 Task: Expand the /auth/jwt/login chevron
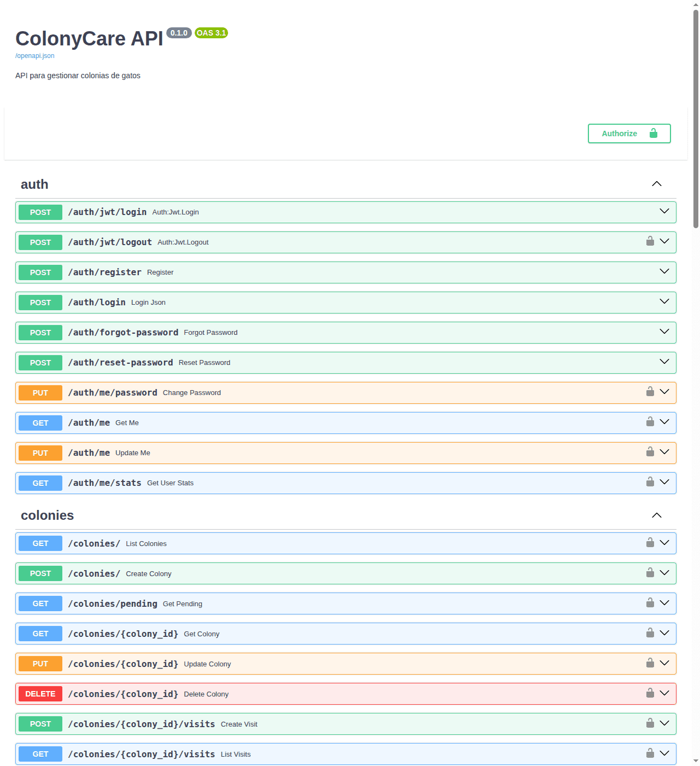coord(664,211)
